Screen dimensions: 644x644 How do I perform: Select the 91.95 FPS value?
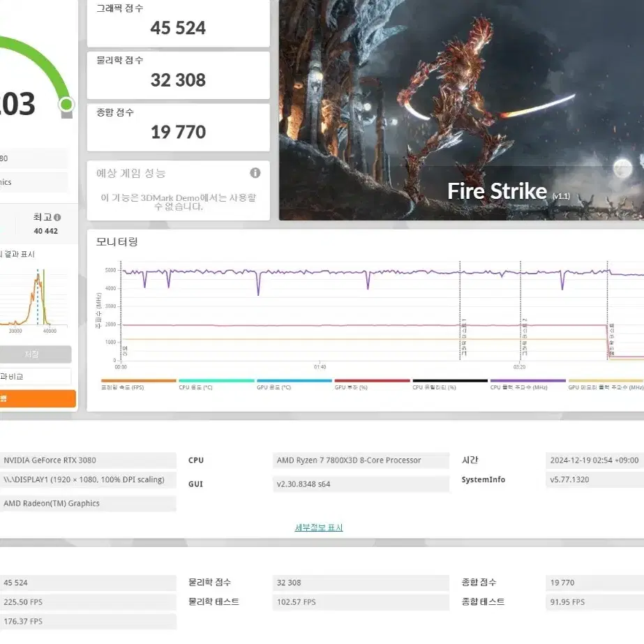click(594, 602)
